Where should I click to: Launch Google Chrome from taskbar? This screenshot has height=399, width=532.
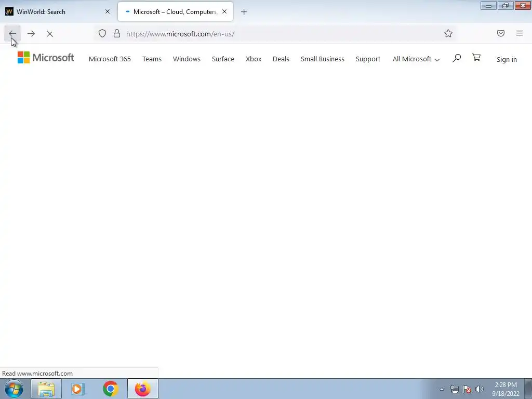(110, 389)
